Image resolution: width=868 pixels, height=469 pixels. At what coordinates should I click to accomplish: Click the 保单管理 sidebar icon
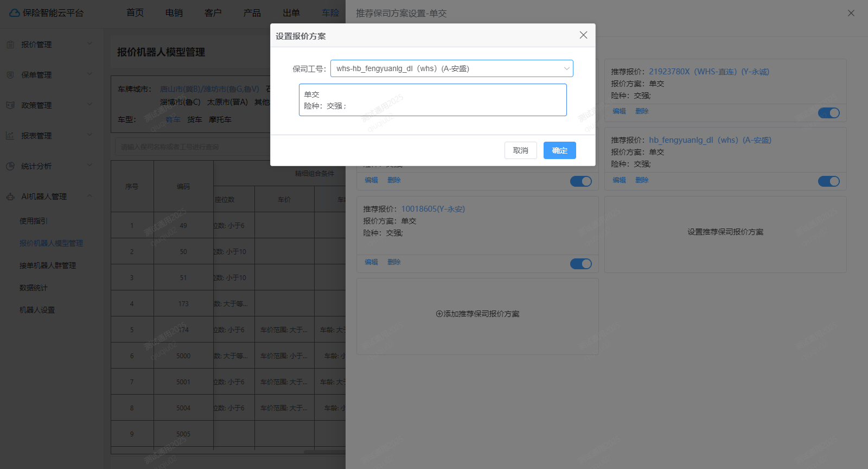click(10, 75)
